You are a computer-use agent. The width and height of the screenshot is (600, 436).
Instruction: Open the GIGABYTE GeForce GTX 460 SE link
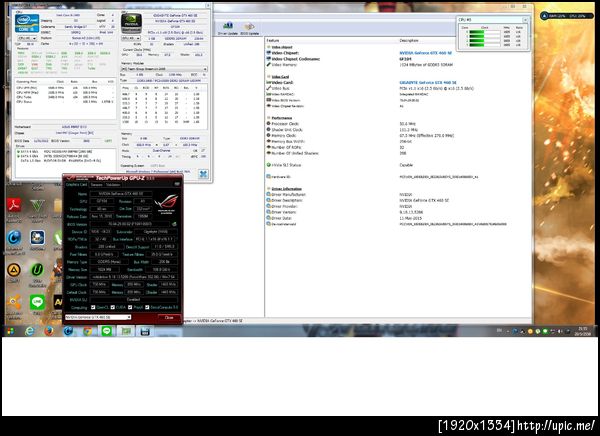(x=428, y=82)
